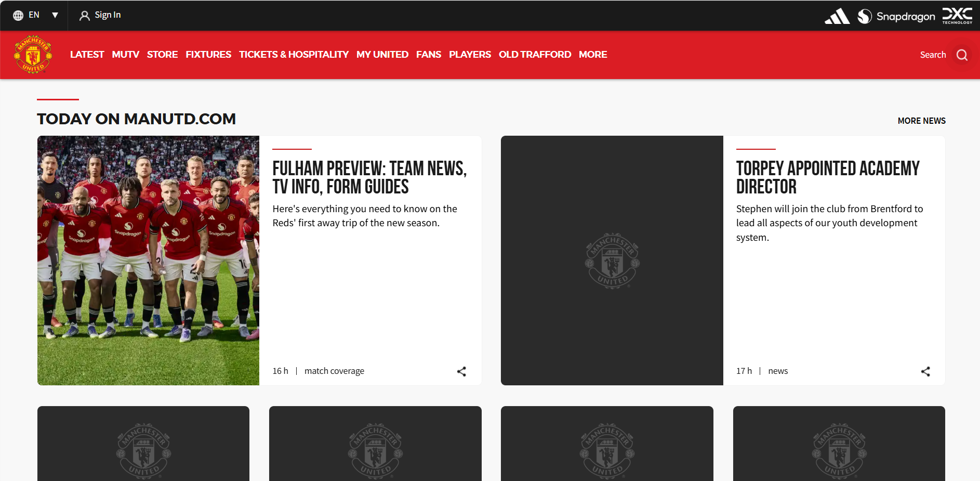Viewport: 980px width, 481px height.
Task: Open the team photo thumbnail
Action: pyautogui.click(x=148, y=261)
